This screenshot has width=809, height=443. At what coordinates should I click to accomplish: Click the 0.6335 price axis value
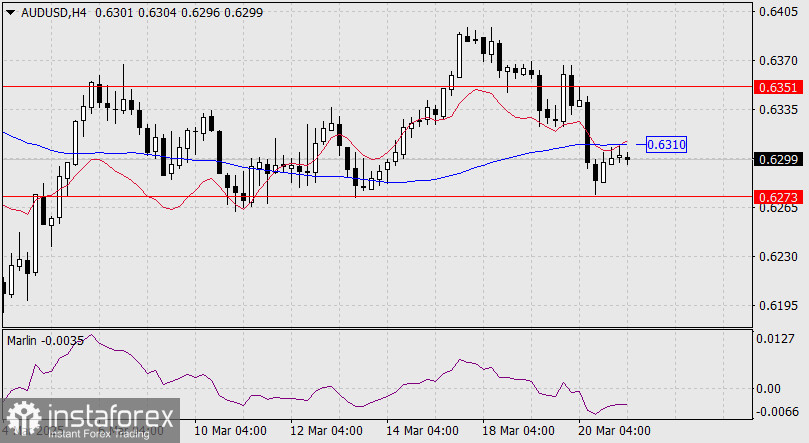(778, 110)
